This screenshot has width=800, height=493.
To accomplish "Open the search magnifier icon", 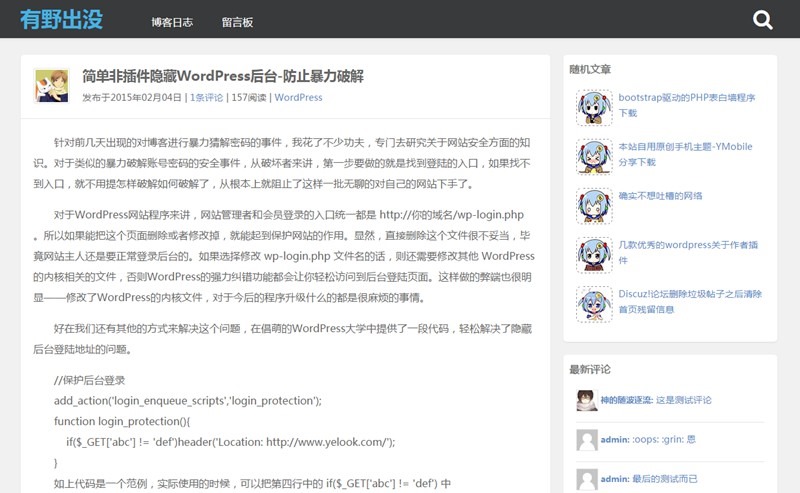I will tap(763, 20).
